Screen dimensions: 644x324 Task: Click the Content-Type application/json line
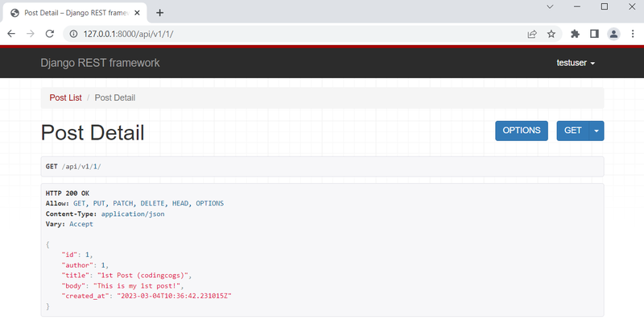point(105,214)
